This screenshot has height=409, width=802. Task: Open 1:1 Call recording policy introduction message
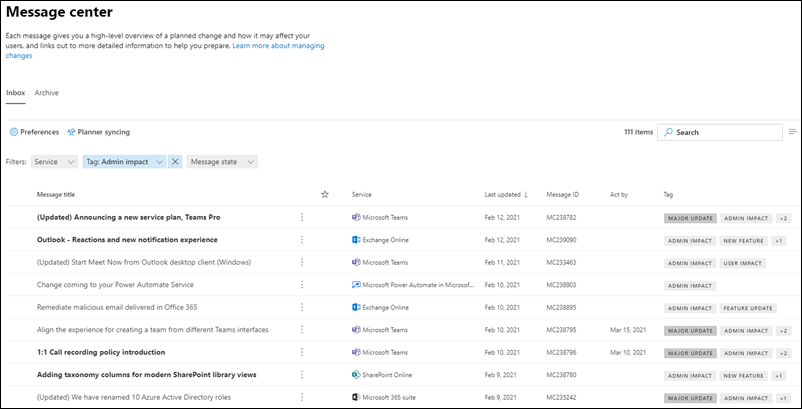pos(101,352)
